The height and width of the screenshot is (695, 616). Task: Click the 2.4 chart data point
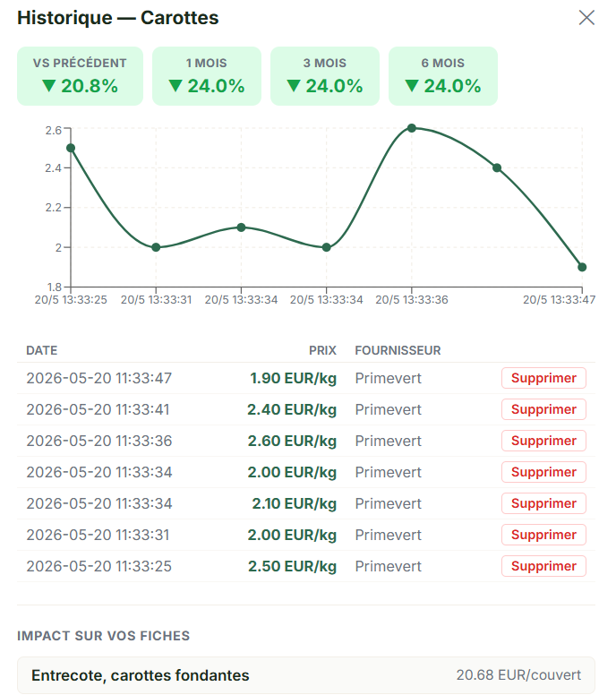[x=497, y=168]
